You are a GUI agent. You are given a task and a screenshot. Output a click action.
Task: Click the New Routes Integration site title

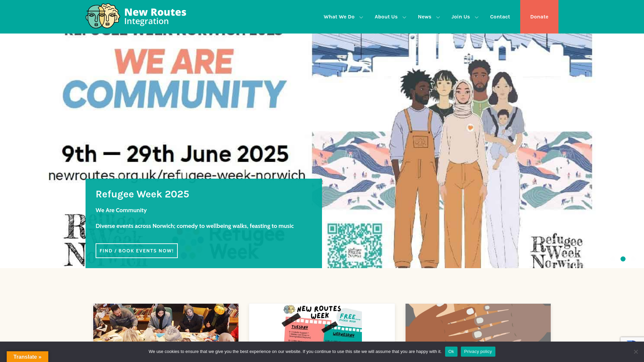155,16
